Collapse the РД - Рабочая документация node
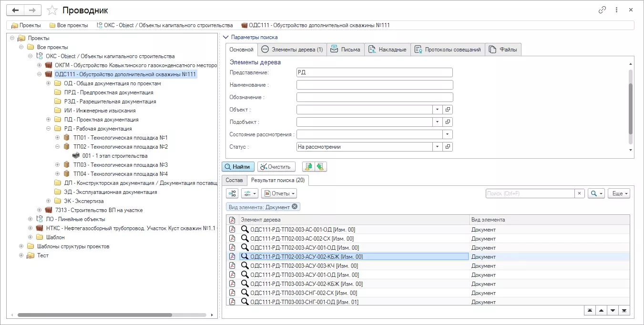The image size is (644, 325). [49, 129]
